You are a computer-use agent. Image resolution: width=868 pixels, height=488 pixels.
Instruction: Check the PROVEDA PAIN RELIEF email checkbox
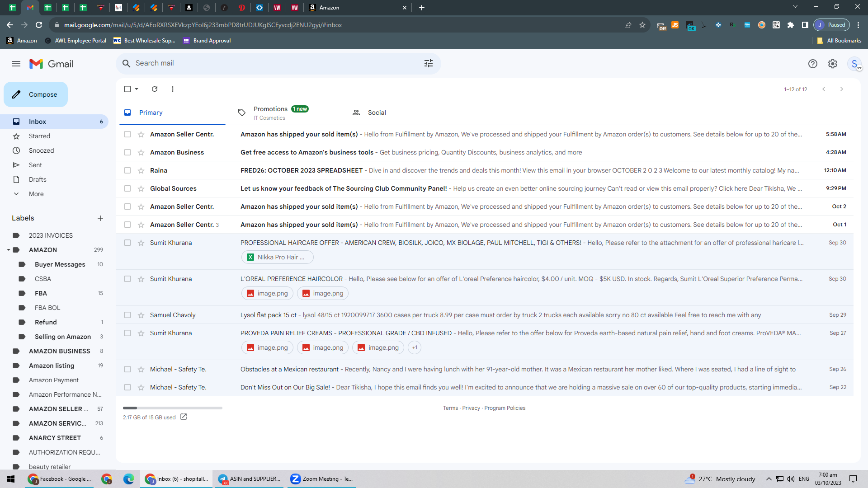coord(127,333)
